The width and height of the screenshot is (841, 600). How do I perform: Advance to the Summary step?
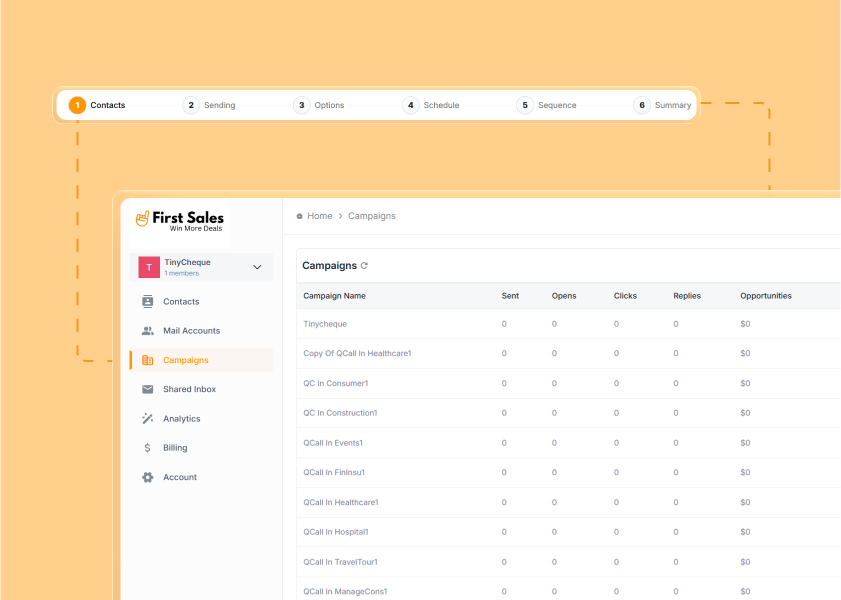[672, 105]
